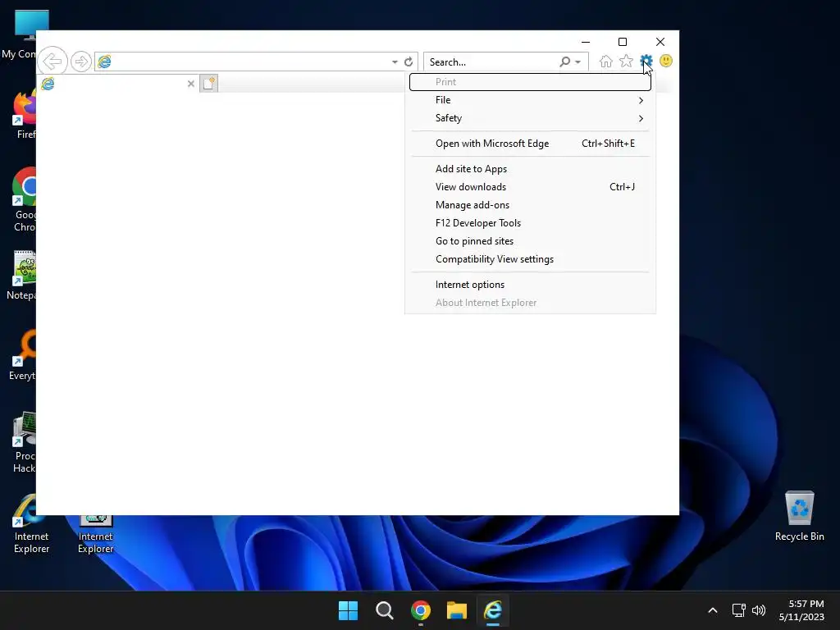Open Compatibility View settings
The height and width of the screenshot is (630, 840).
[x=530, y=259]
